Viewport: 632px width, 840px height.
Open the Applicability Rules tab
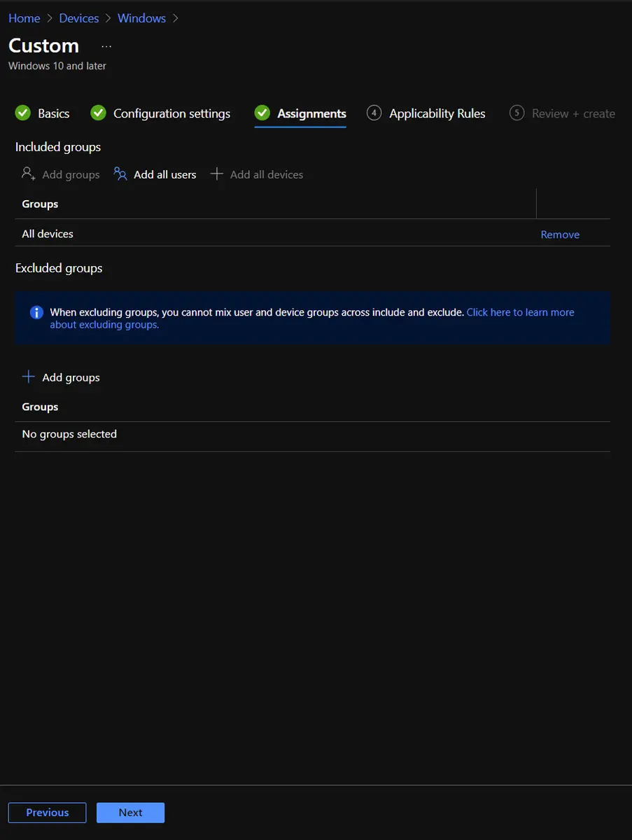tap(437, 113)
